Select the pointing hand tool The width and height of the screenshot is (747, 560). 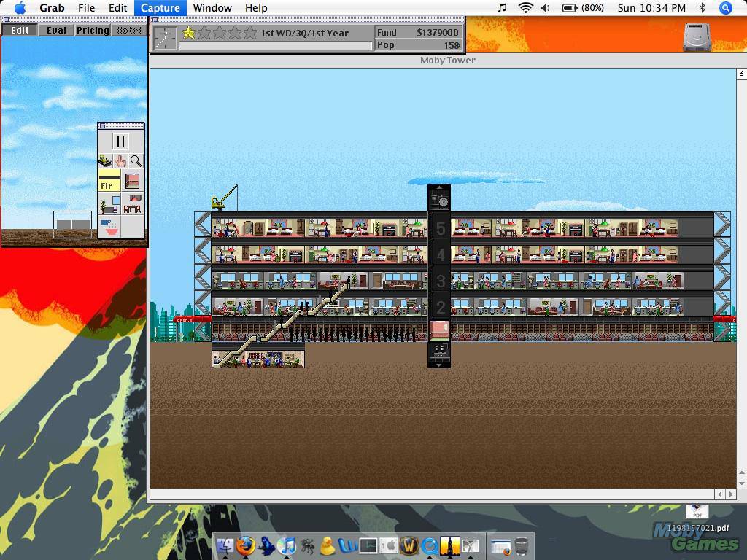[120, 160]
